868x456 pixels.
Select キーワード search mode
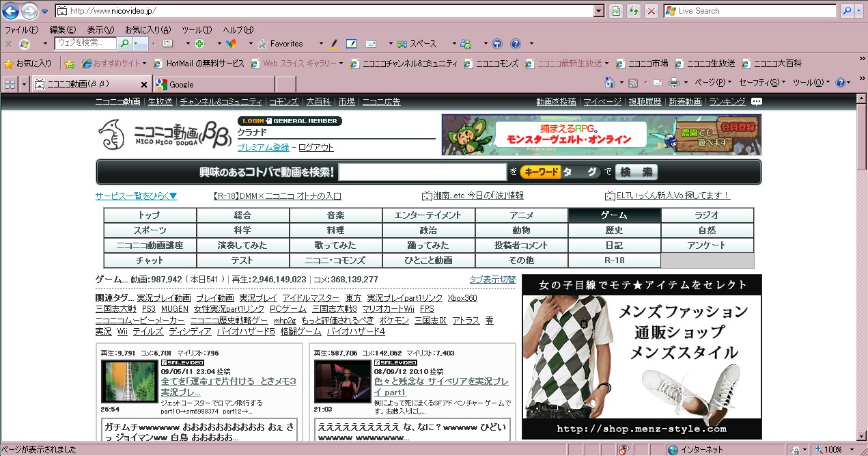tap(540, 172)
